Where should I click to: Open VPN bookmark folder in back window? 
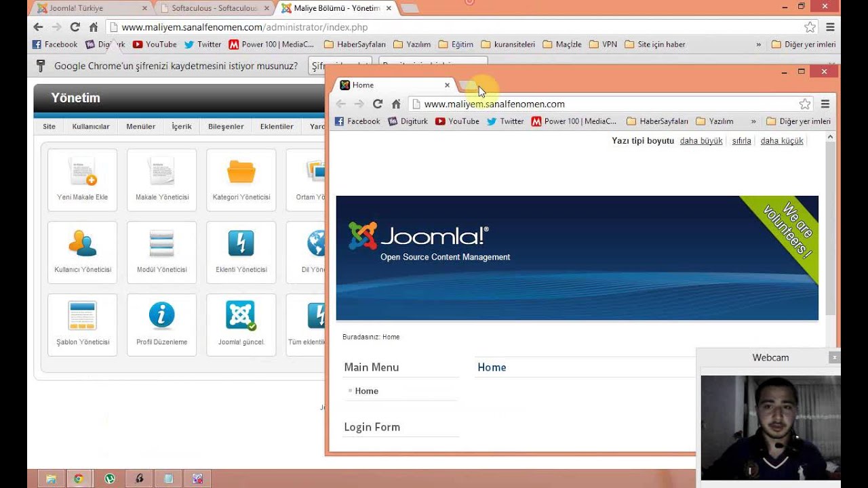click(604, 44)
